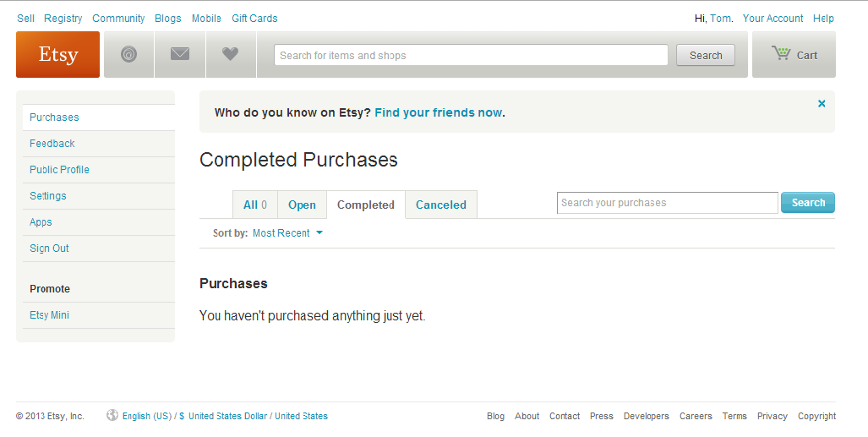Open favorites via the heart icon
The height and width of the screenshot is (437, 868).
[230, 54]
